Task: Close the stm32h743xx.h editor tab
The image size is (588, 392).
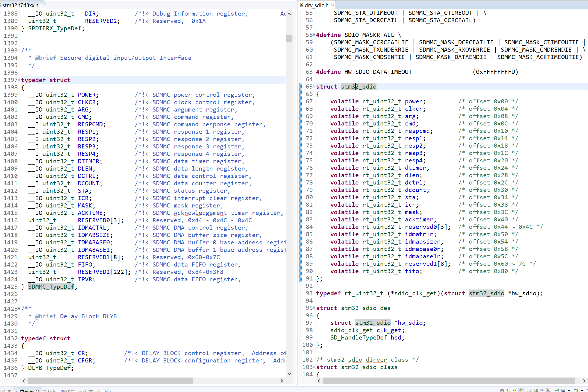Action: [42, 5]
